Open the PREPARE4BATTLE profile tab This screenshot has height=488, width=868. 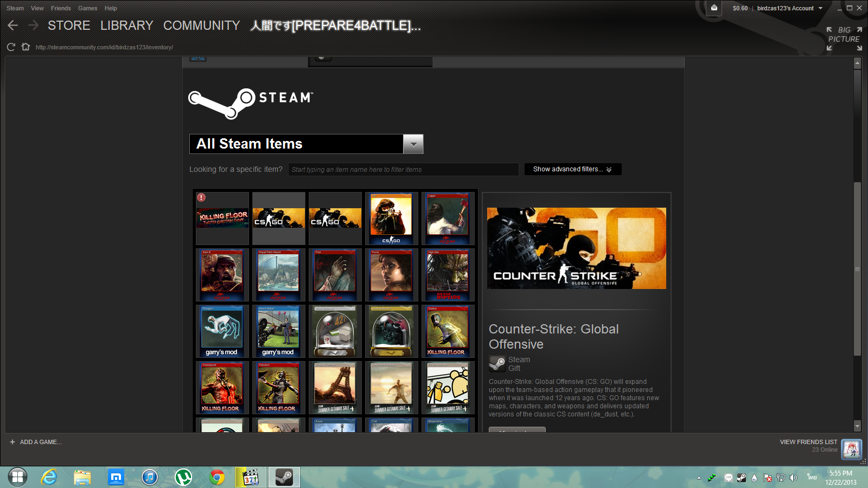coord(335,25)
